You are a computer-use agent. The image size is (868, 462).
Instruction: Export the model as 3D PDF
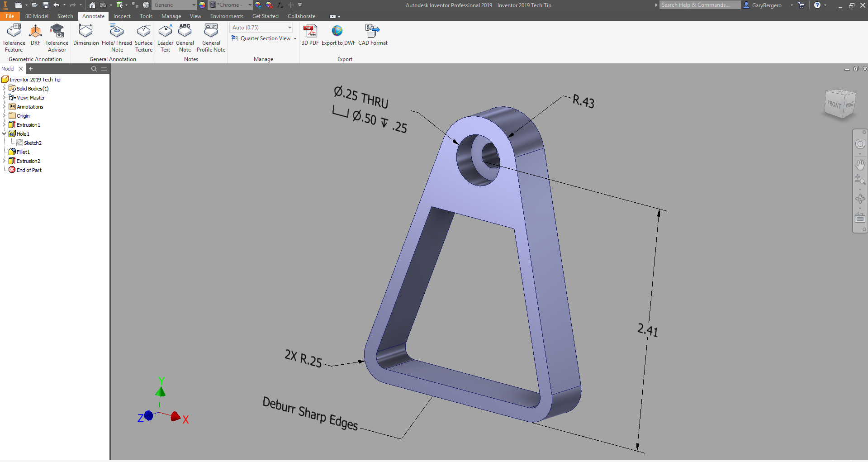310,36
